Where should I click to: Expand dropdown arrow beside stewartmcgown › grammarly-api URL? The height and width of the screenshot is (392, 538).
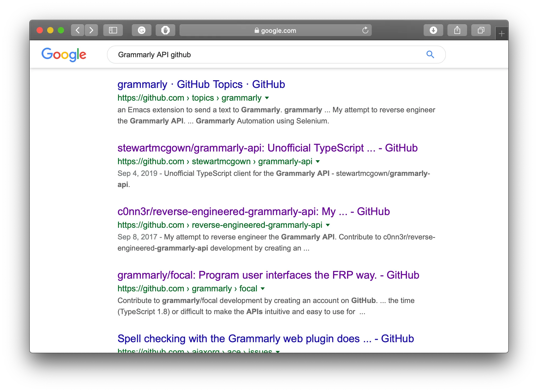coord(318,162)
